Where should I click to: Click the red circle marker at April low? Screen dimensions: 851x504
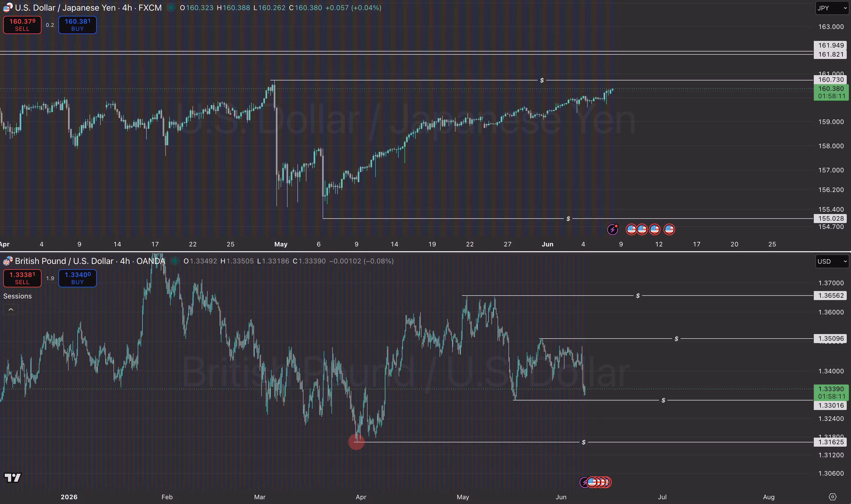click(x=356, y=442)
